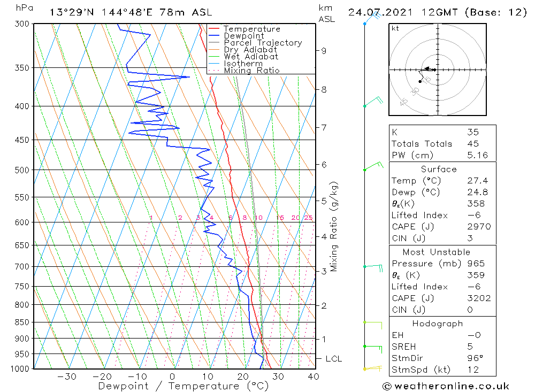Viewport: 535px width, 392px height.
Task: Click the 500 hPa pressure axis label
Action: point(22,170)
